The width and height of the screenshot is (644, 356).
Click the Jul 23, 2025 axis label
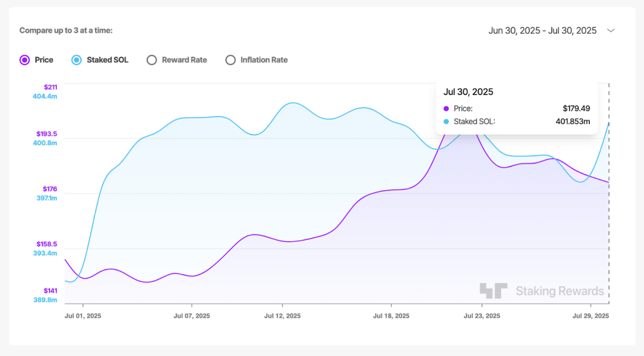pos(481,316)
